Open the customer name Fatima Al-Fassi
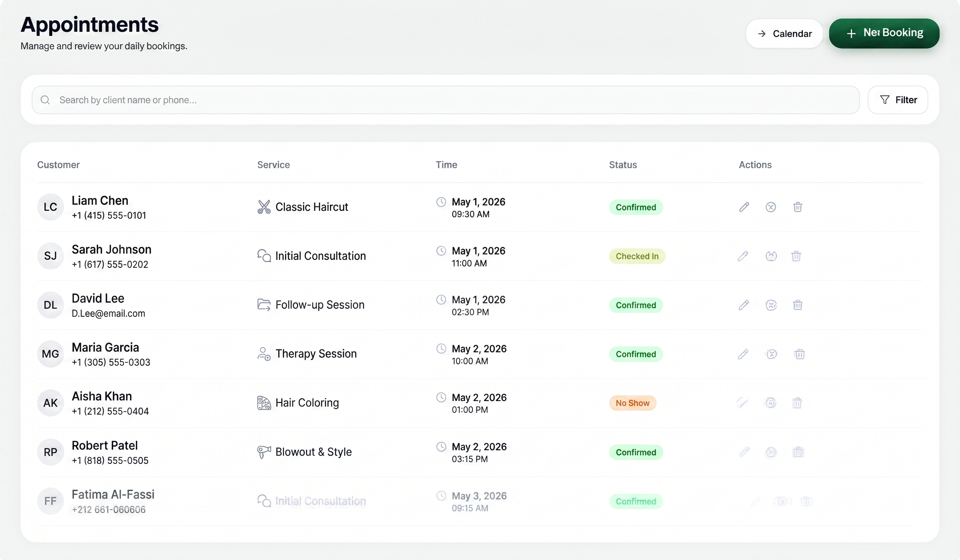Screen dimensions: 960x560 113,495
